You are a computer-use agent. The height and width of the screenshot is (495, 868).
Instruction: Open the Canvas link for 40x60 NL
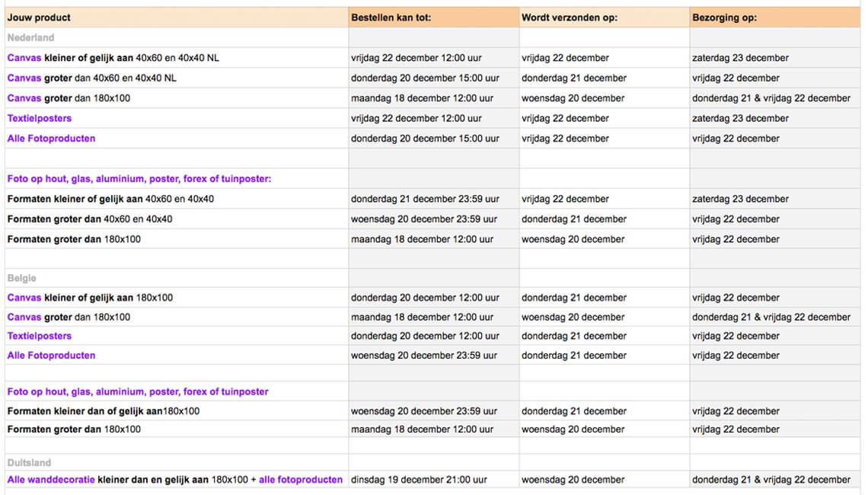(x=24, y=58)
